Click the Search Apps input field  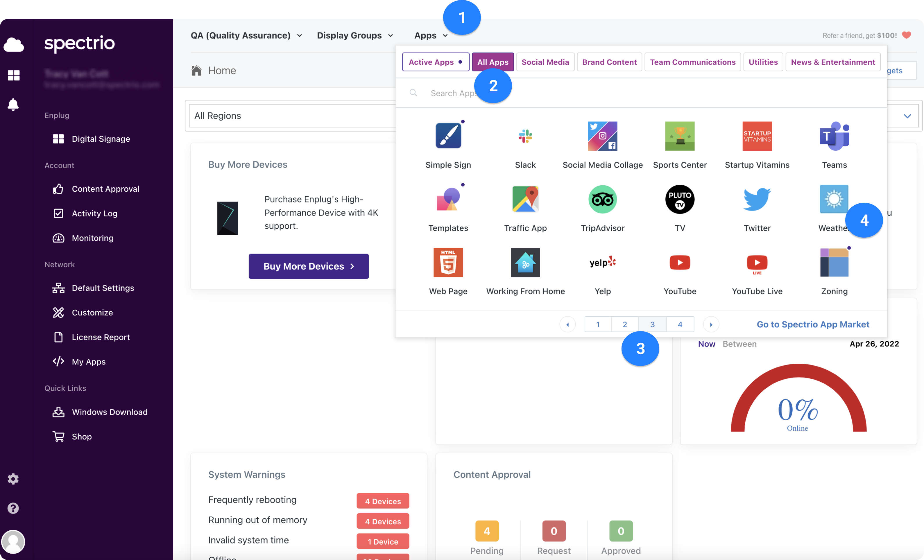click(641, 93)
